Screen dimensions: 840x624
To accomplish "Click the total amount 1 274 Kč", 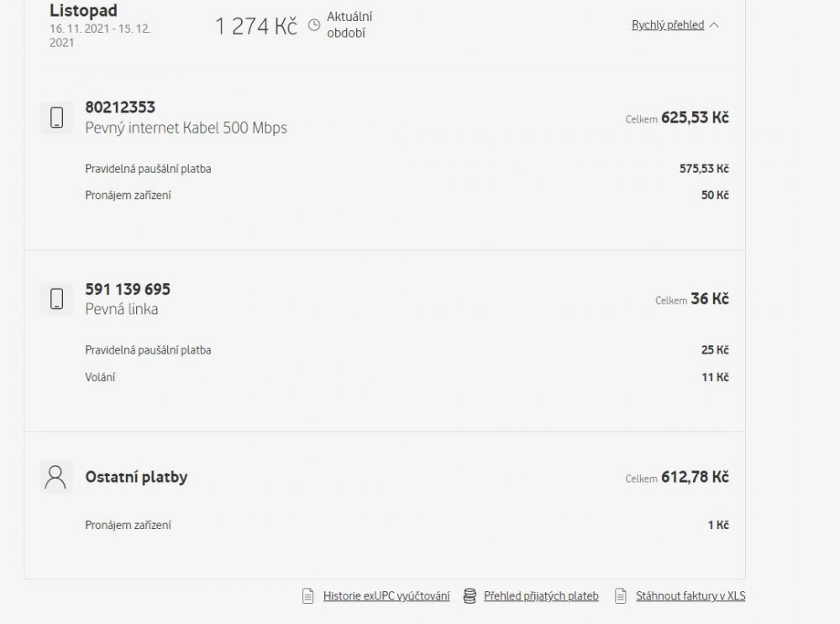I will (x=256, y=26).
